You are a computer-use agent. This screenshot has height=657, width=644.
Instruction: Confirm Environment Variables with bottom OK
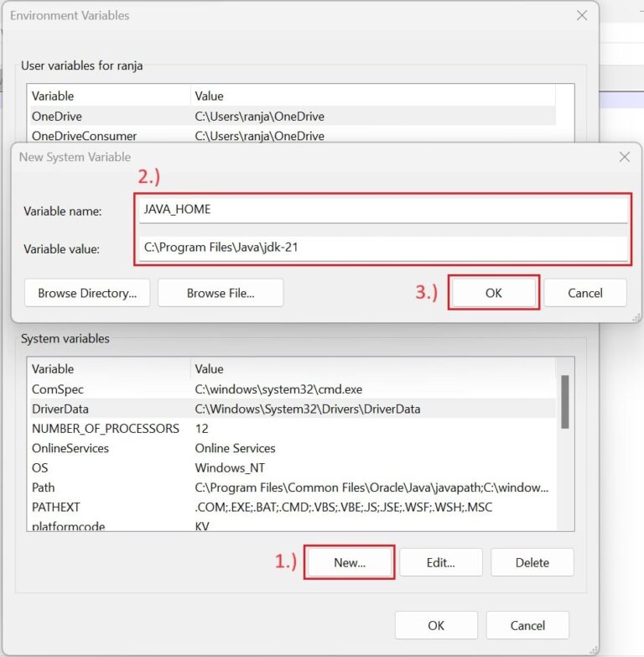[x=436, y=625]
